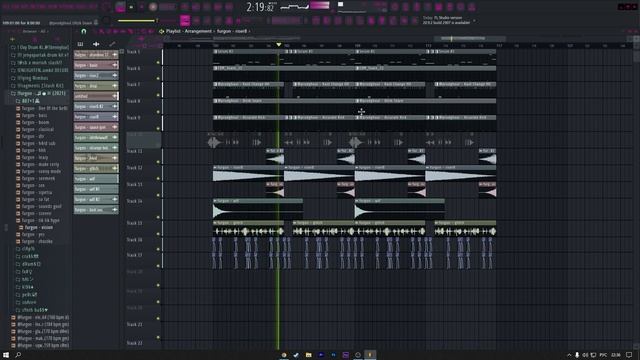This screenshot has width=640, height=360.
Task: Open the Arrangement selector in the breadcrumb
Action: pos(198,31)
